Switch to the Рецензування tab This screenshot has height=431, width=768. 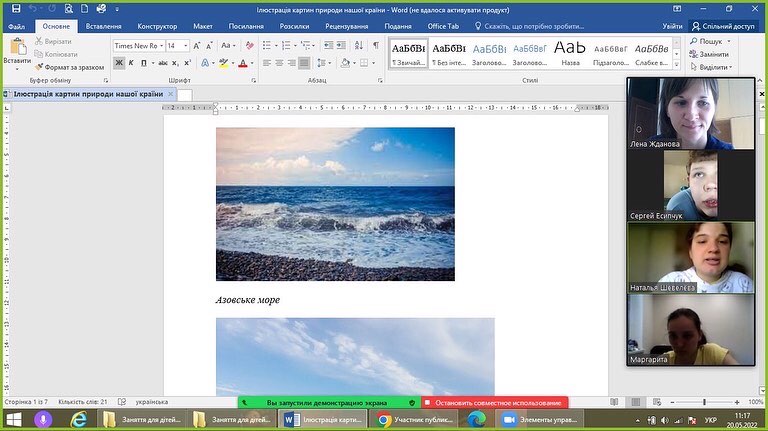(347, 26)
